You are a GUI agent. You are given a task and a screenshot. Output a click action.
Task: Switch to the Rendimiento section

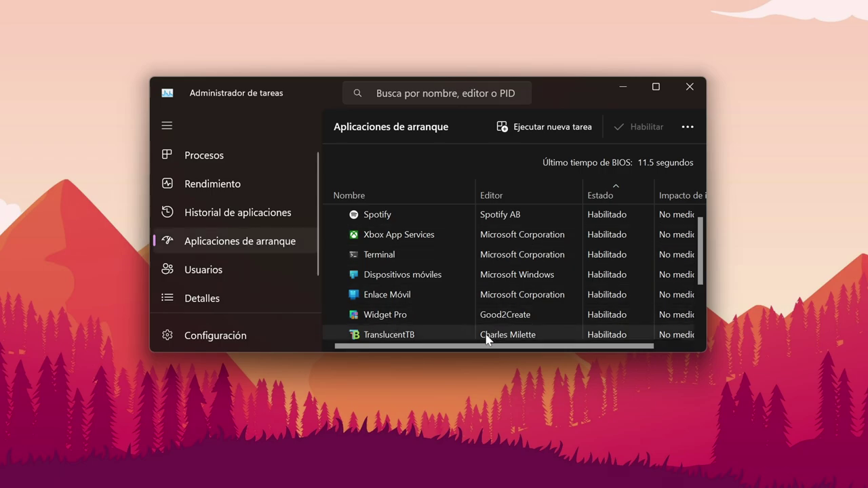click(x=235, y=184)
